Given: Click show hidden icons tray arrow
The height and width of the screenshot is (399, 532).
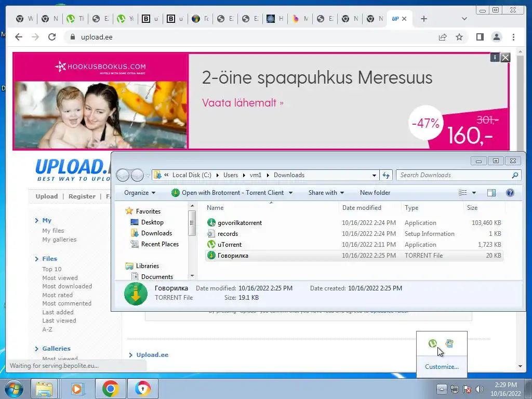Looking at the screenshot, I should [442, 389].
